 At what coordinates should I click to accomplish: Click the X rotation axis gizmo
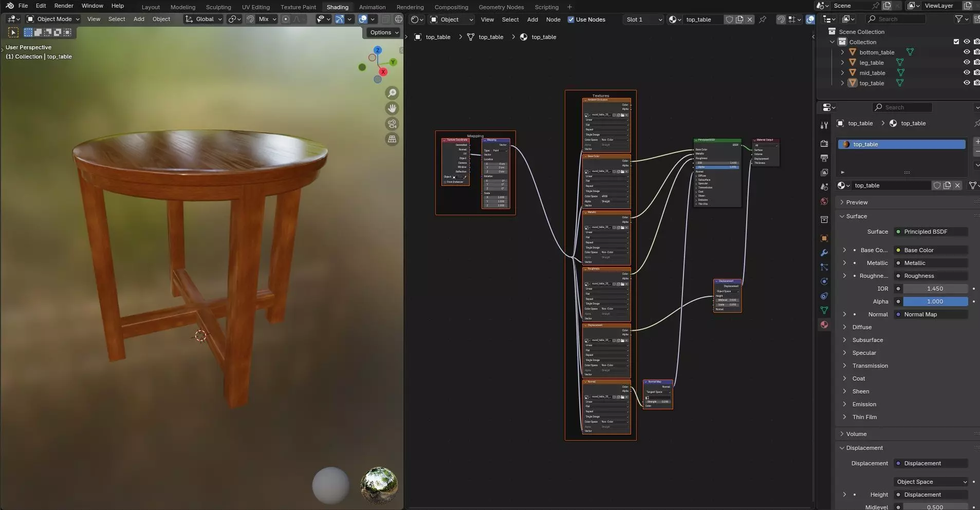[x=383, y=72]
